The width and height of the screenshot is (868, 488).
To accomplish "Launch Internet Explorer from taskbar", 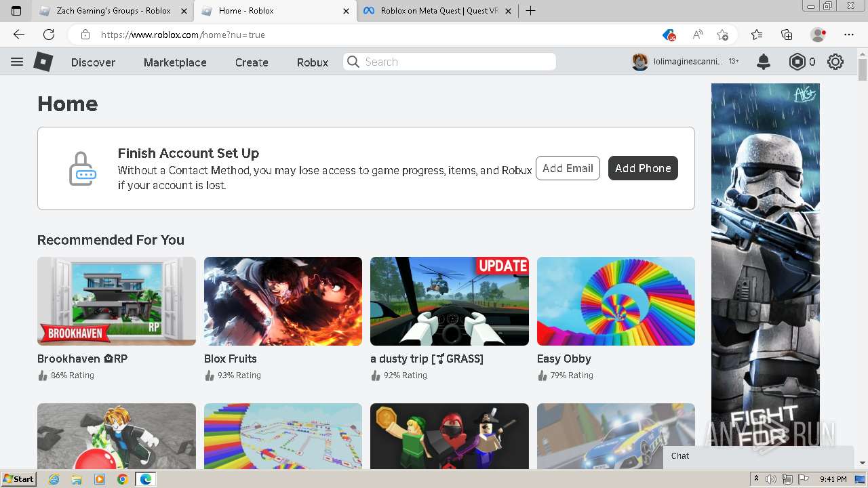I will click(54, 479).
